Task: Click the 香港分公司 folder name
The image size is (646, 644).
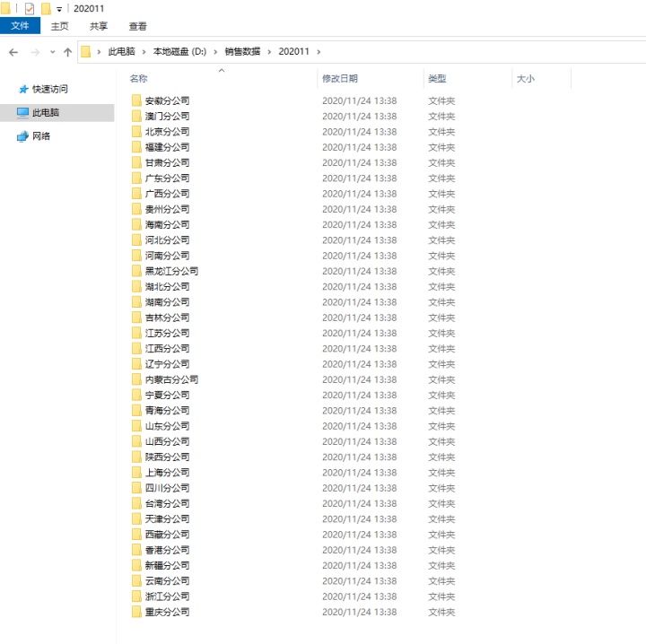Action: point(167,550)
